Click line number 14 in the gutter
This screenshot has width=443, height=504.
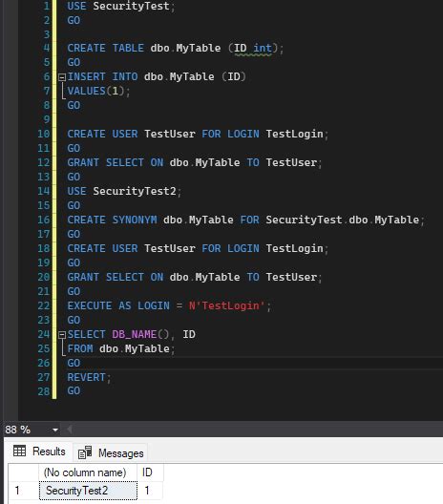[x=44, y=191]
